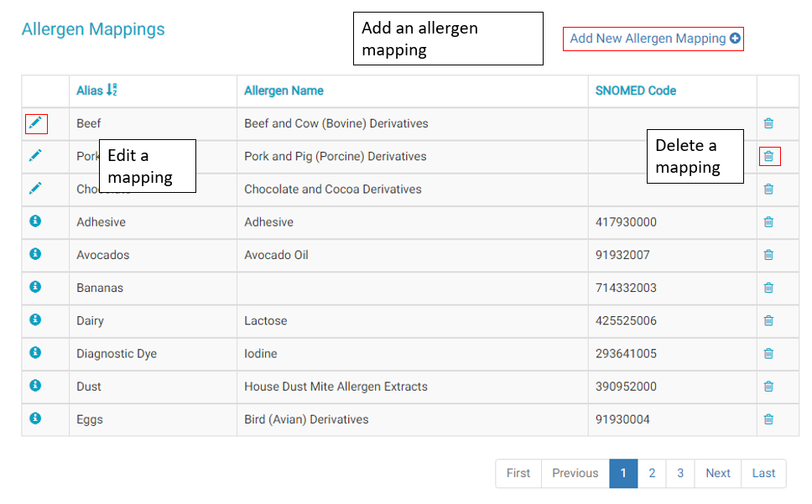Delete the Eggs allergen mapping
Viewport: 812px width, 504px height.
pyautogui.click(x=768, y=419)
